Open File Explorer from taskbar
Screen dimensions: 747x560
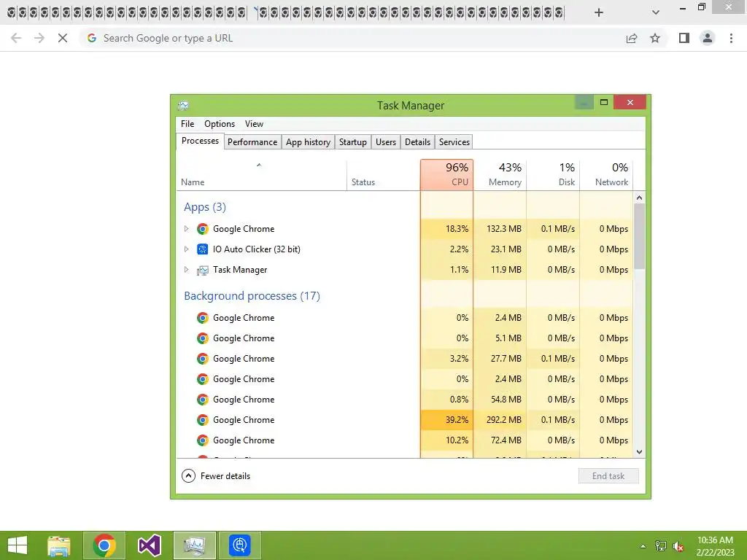58,545
